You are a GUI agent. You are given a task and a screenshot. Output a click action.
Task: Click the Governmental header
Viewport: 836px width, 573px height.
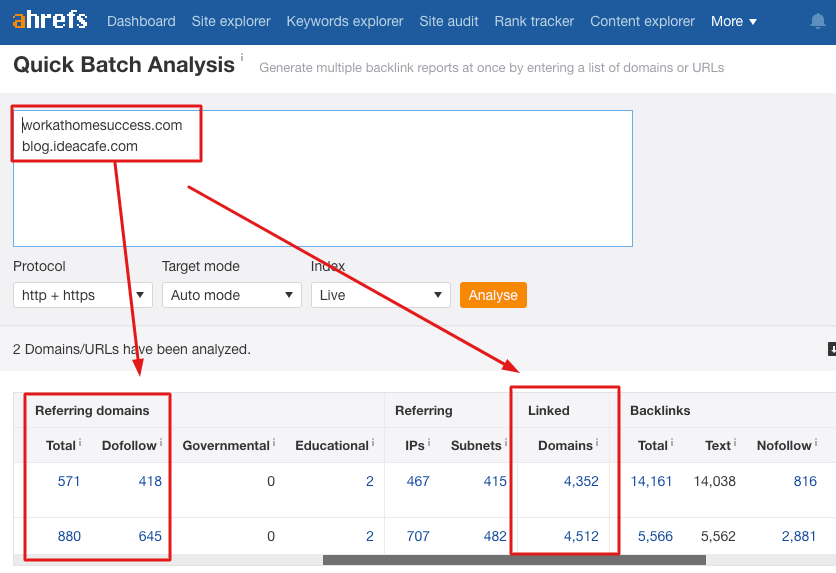click(x=226, y=446)
